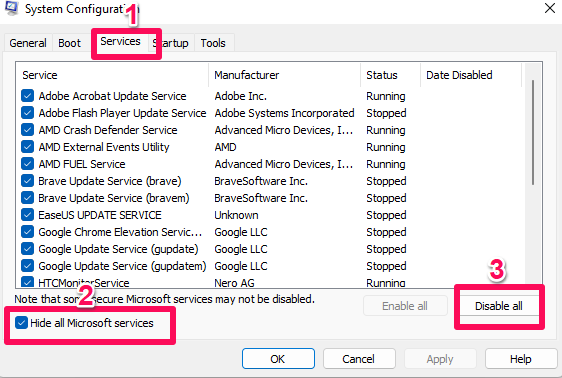Sort by the Manufacturer column header
562x378 pixels.
pyautogui.click(x=284, y=75)
